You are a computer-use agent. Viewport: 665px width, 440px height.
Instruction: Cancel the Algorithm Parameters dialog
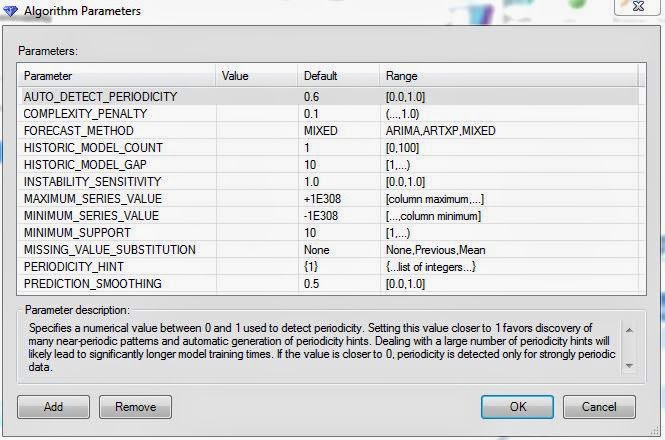coord(599,407)
